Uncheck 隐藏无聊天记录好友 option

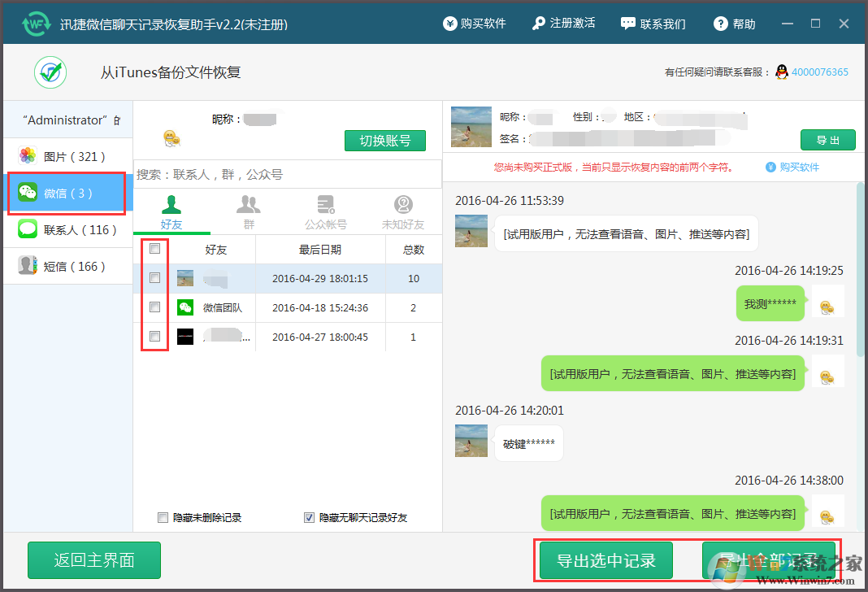pos(310,517)
